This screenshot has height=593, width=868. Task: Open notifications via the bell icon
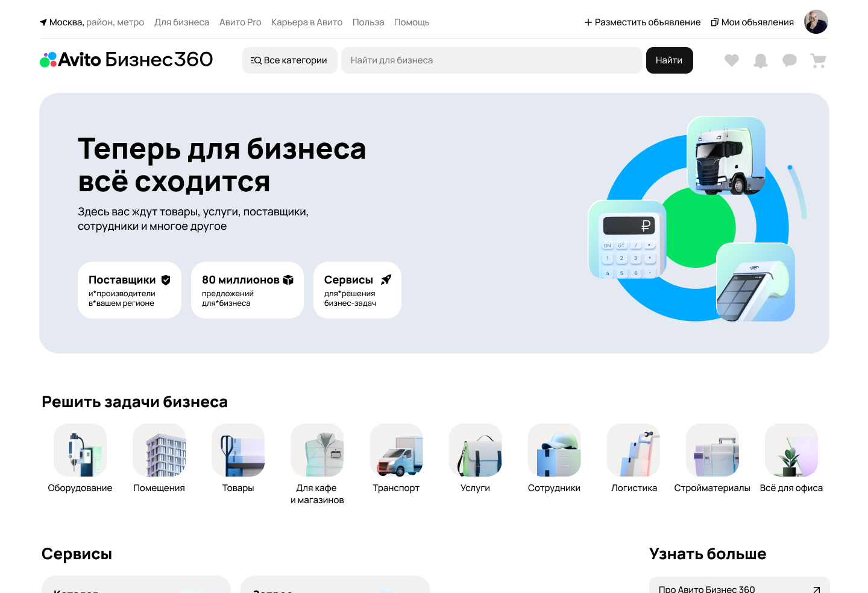click(760, 60)
